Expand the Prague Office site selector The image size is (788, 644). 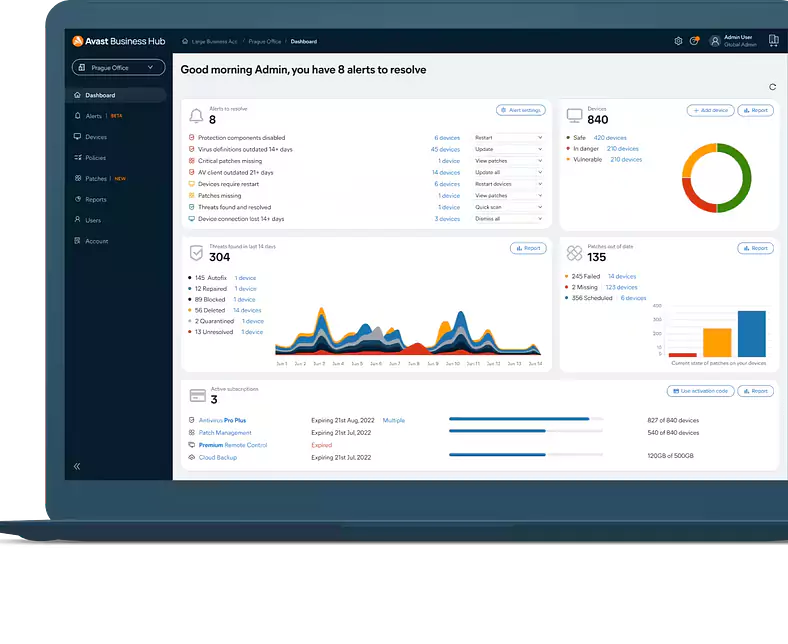pos(118,67)
